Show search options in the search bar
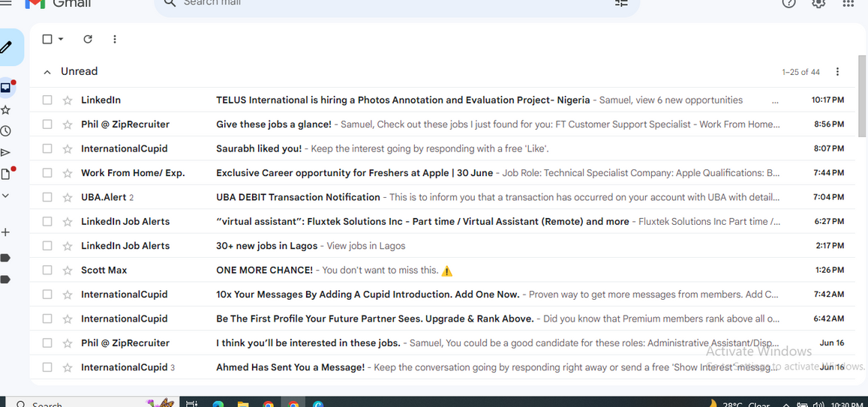The image size is (868, 407). coord(622,3)
